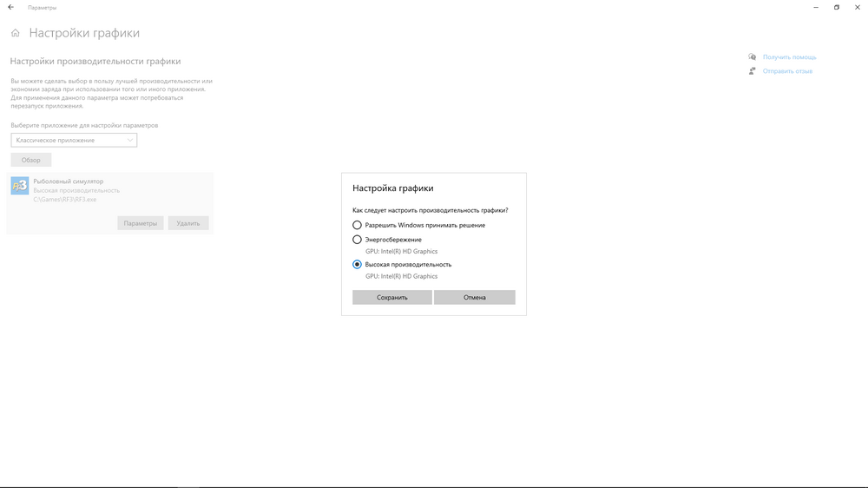Restore down the Параметры window
Viewport: 868px width, 488px height.
point(836,7)
